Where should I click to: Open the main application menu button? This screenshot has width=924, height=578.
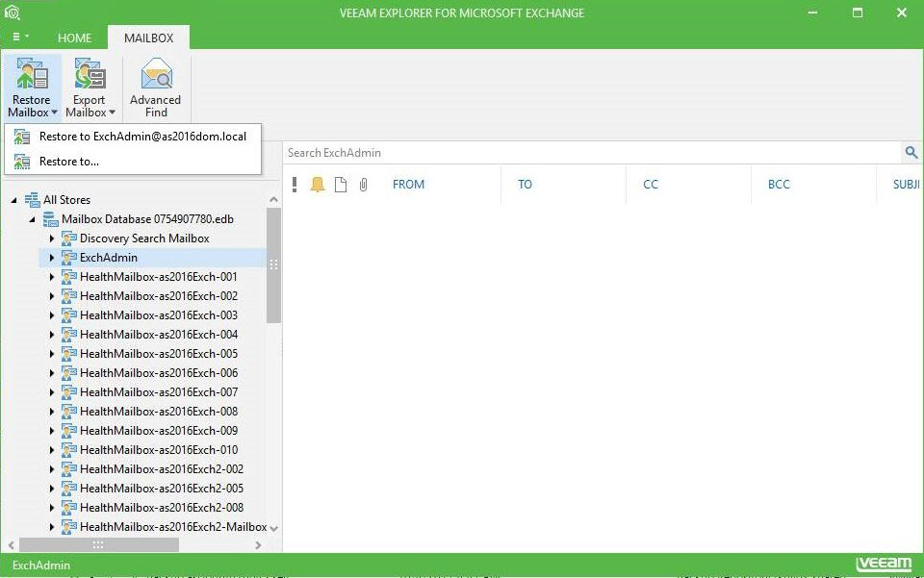(20, 37)
